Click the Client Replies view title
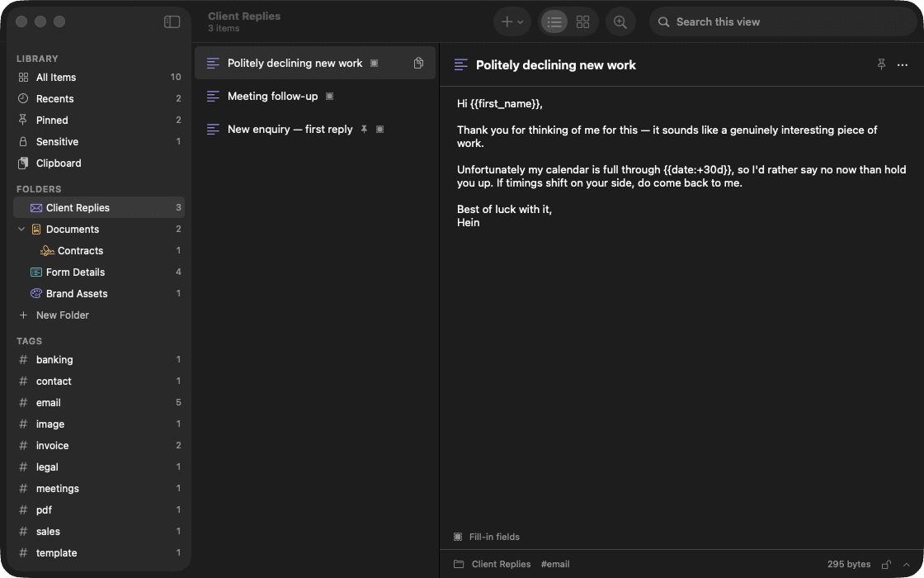This screenshot has height=578, width=924. pos(244,16)
